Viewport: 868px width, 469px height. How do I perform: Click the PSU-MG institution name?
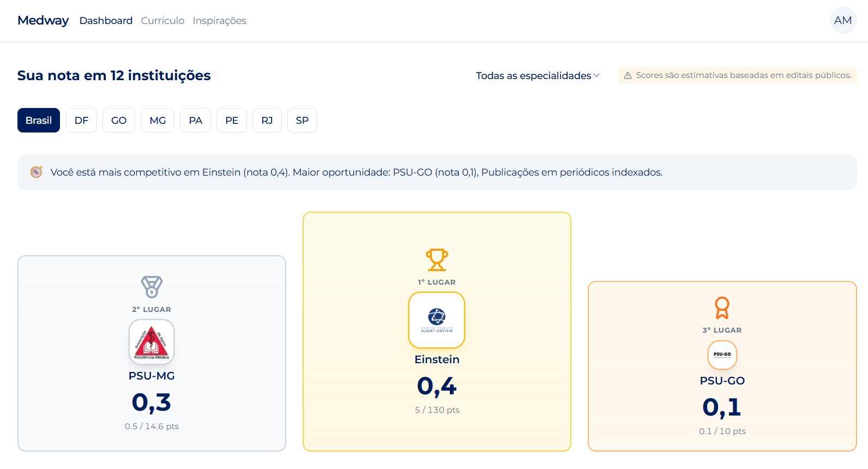coord(152,376)
